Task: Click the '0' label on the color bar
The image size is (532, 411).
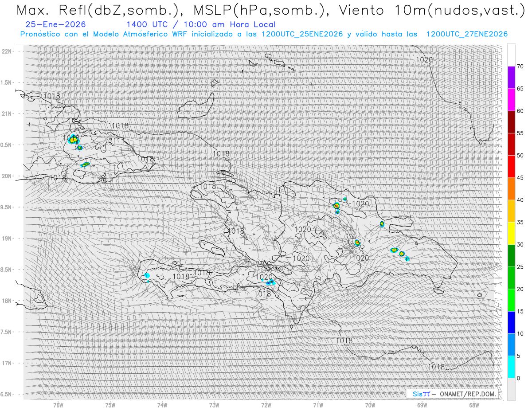Action: [518, 378]
